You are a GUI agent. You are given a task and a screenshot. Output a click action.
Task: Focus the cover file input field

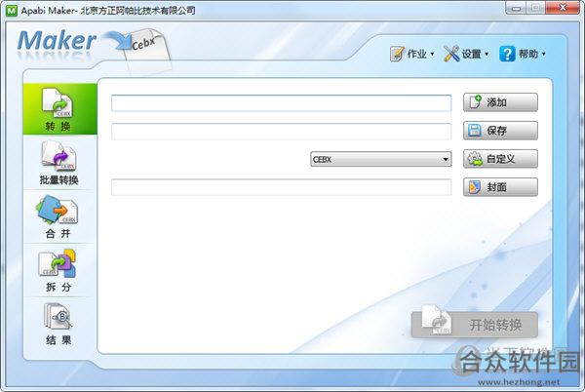tap(282, 187)
